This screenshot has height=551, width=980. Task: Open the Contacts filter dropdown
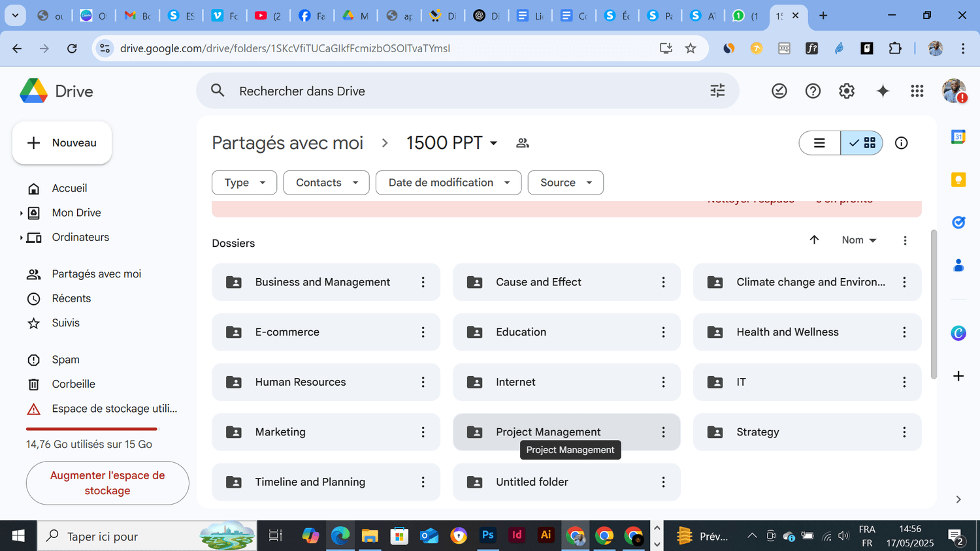[326, 183]
